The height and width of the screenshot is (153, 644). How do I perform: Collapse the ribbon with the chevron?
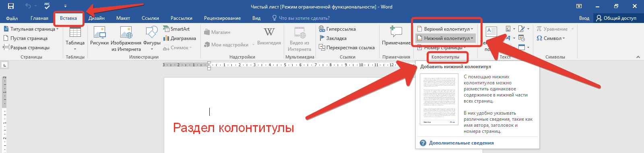tap(638, 57)
